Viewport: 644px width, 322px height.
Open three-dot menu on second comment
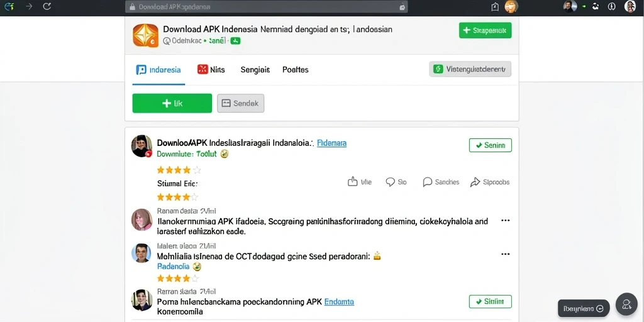point(505,254)
